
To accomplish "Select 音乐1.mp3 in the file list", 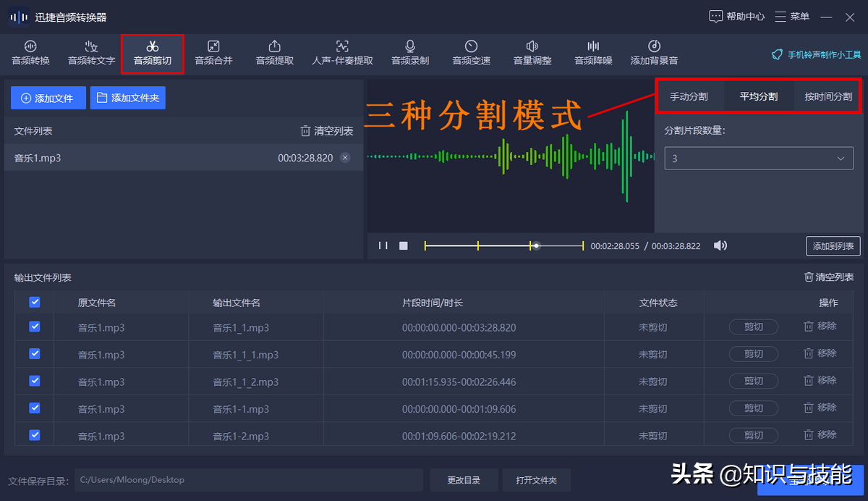I will pos(184,158).
